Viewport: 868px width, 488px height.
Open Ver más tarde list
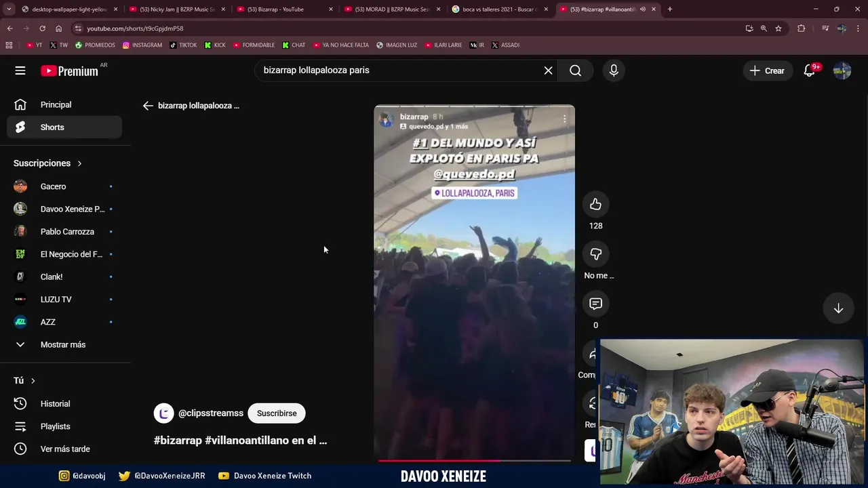coord(64,449)
